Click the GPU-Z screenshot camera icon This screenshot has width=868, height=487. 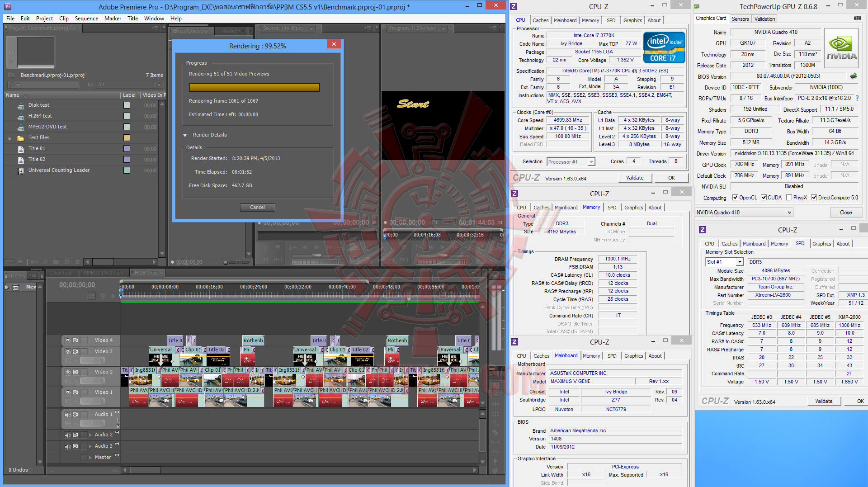(857, 18)
